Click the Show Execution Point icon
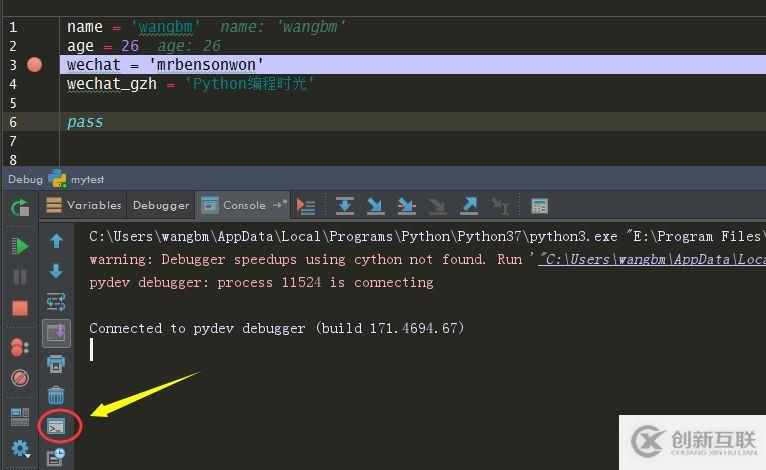 306,206
